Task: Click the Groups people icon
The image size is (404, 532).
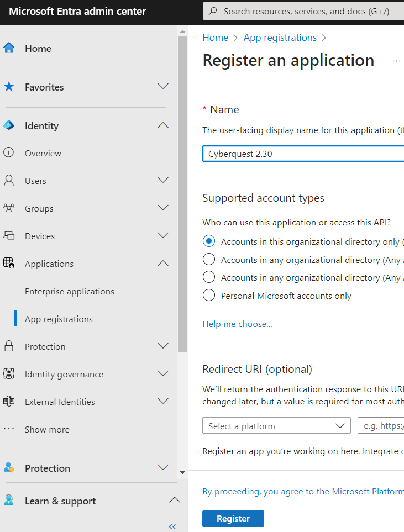Action: [9, 208]
